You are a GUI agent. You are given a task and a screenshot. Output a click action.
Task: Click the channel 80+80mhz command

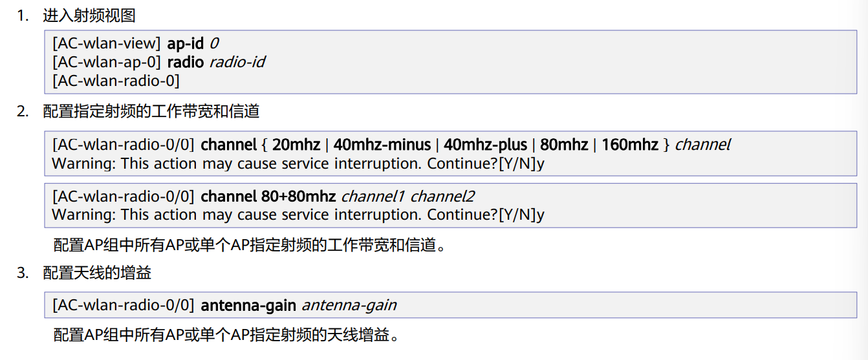tap(268, 196)
